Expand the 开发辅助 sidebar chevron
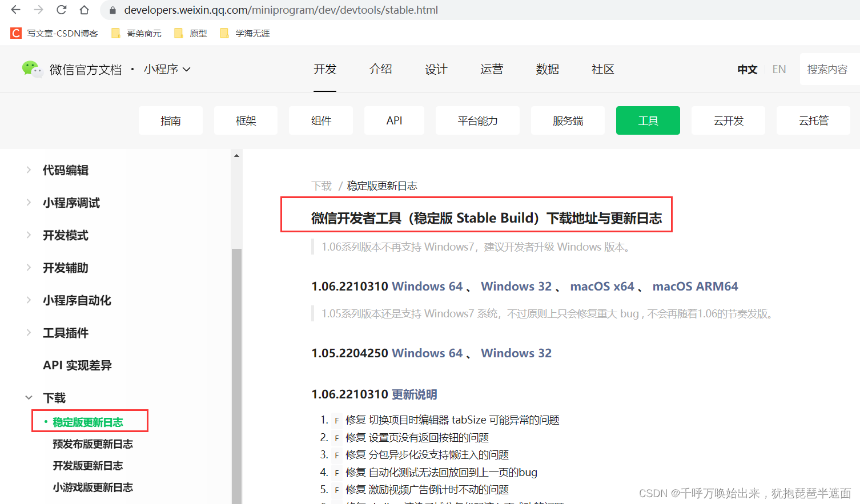860x504 pixels. click(29, 267)
